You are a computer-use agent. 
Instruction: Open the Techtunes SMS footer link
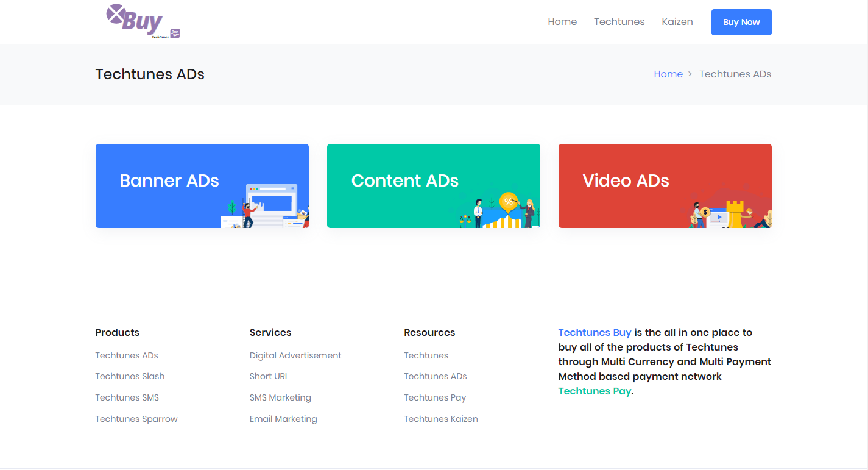point(127,397)
